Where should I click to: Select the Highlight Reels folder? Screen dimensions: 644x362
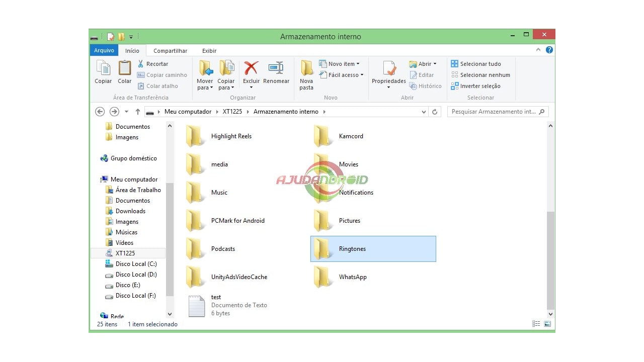tap(219, 136)
